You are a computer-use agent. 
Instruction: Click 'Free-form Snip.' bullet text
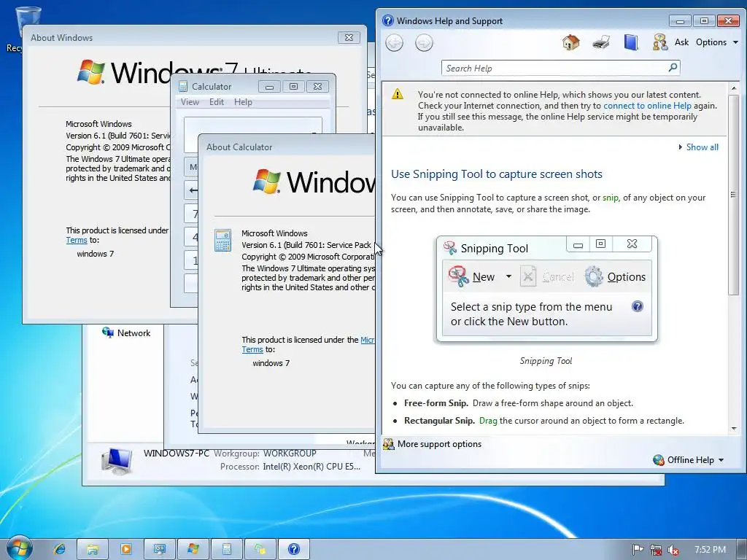pyautogui.click(x=436, y=403)
